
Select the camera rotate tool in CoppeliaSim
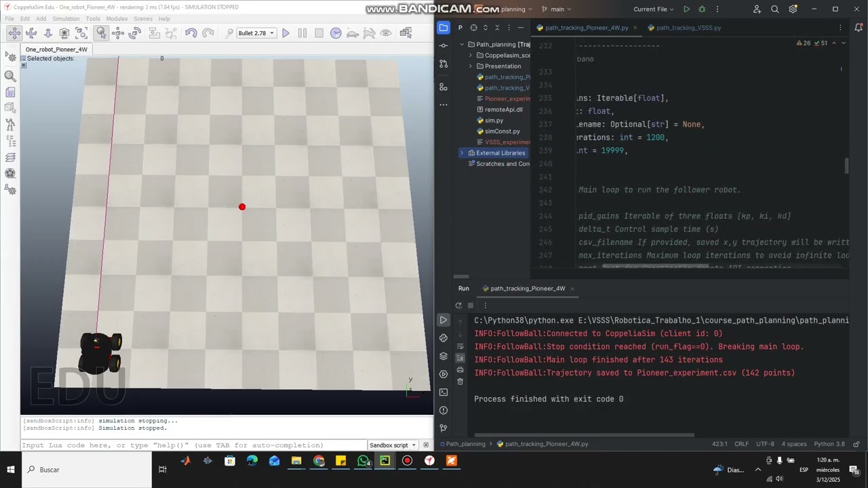pos(31,33)
